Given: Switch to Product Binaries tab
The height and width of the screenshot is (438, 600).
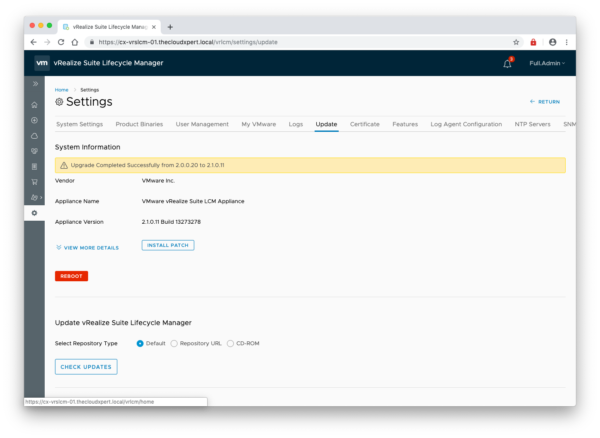Looking at the screenshot, I should tap(139, 124).
